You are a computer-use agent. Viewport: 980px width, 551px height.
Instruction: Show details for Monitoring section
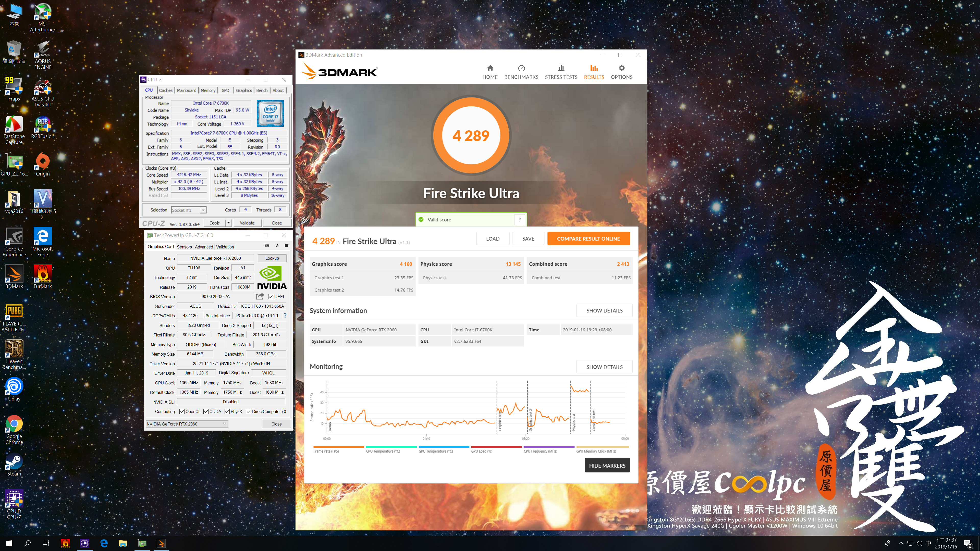pos(604,367)
